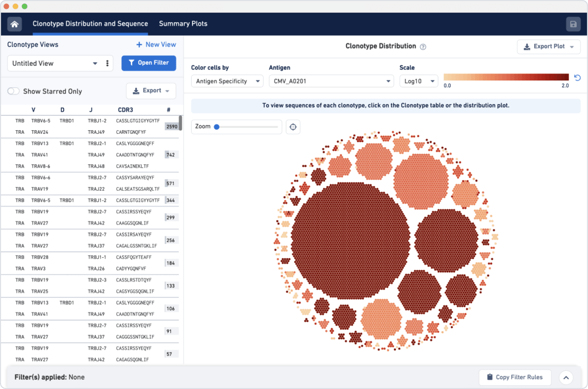Image resolution: width=588 pixels, height=389 pixels.
Task: Toggle Show Starred Only switch
Action: coord(14,91)
